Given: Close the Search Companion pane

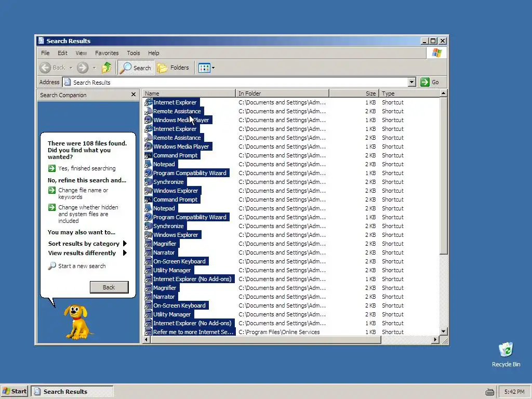Looking at the screenshot, I should tap(134, 95).
